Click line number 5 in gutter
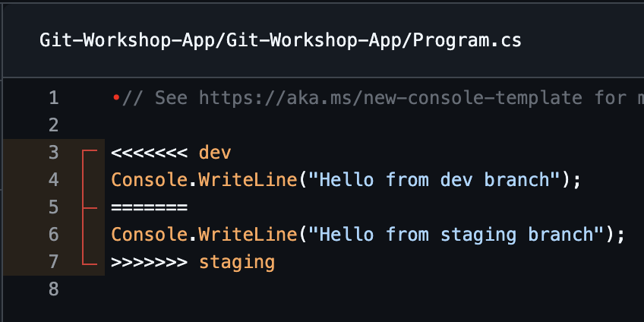644x322 pixels. [x=54, y=207]
